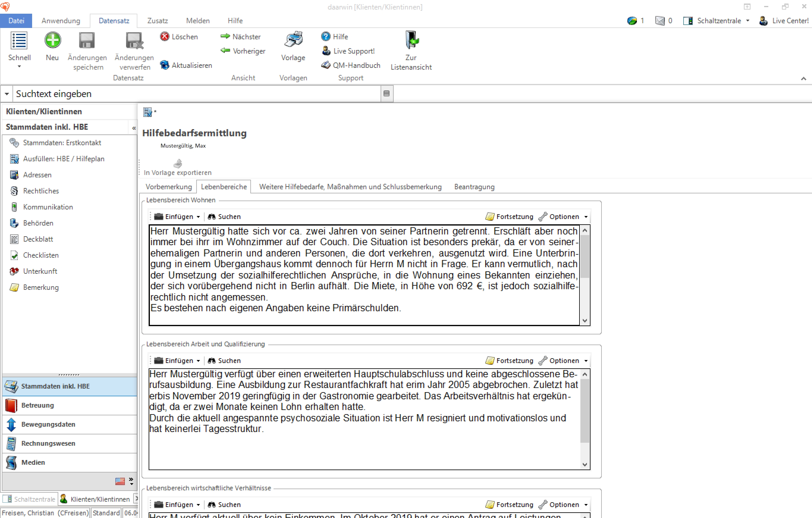
Task: Open the Deckblatt entry
Action: 38,239
